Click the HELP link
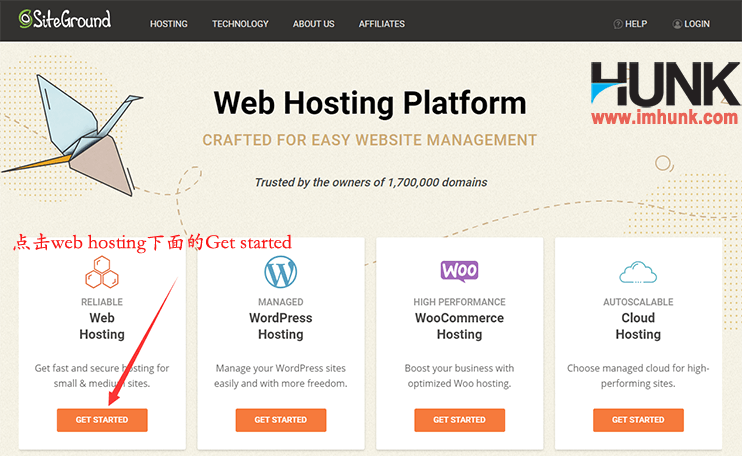 click(636, 24)
